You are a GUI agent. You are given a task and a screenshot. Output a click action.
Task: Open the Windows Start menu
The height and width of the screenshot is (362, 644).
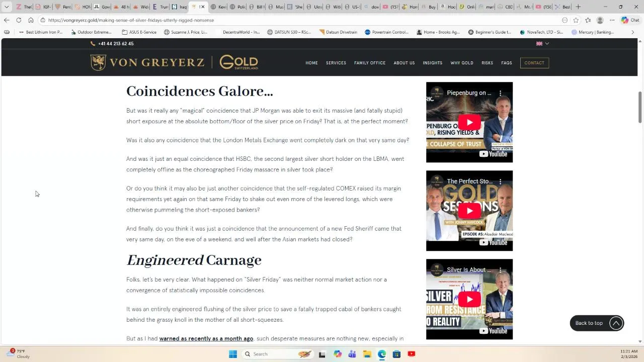tap(233, 354)
